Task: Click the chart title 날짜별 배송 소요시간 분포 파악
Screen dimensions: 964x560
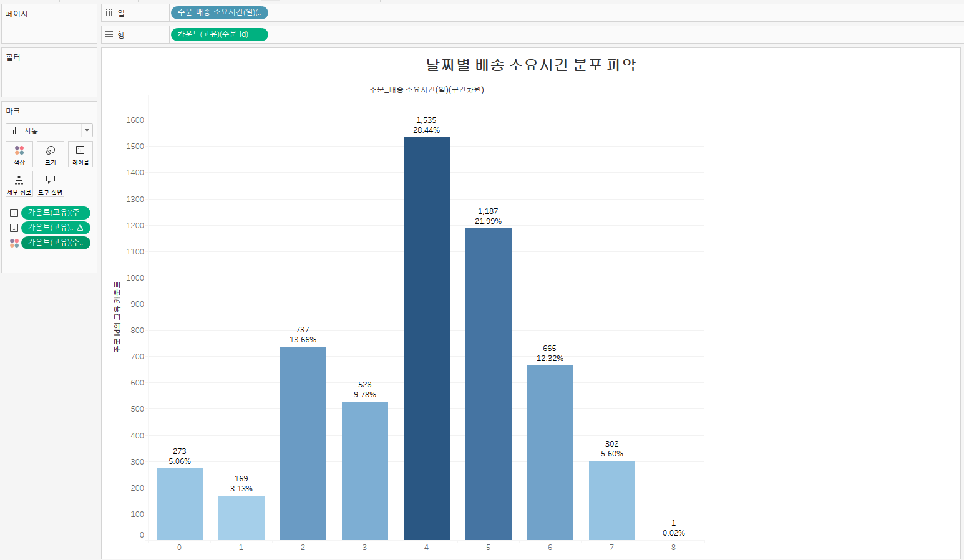Action: click(x=531, y=65)
